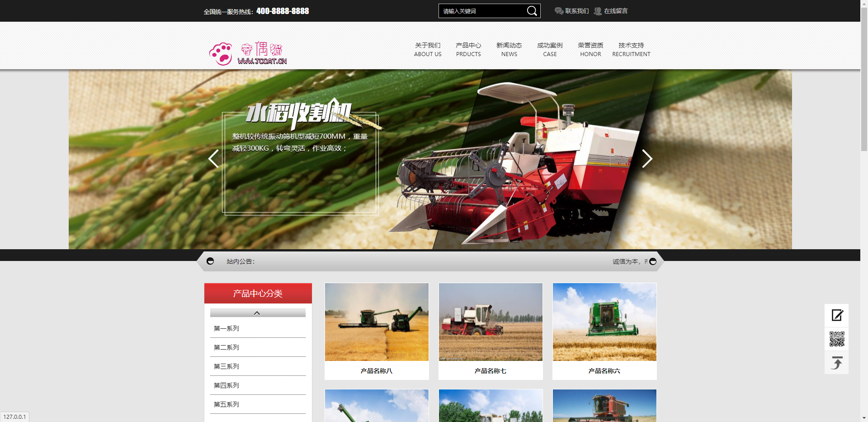Open 技术支持 RECRUITMENT menu
Viewport: 868px width, 422px height.
(x=631, y=49)
